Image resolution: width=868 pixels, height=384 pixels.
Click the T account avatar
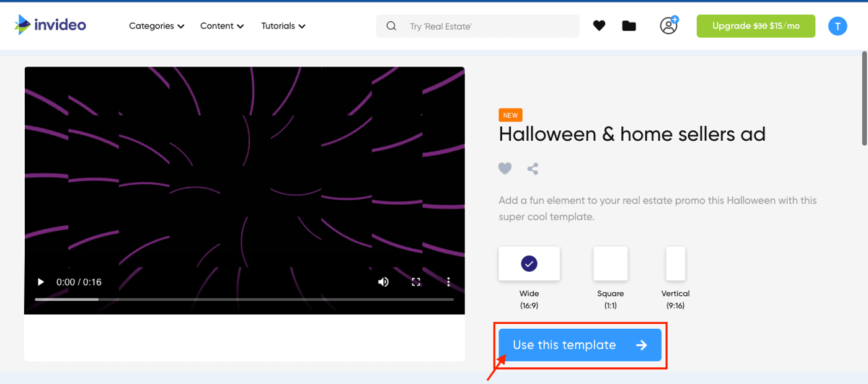(838, 26)
